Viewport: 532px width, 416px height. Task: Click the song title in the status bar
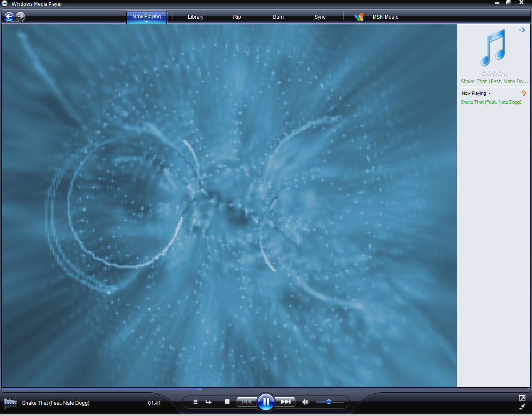point(56,403)
